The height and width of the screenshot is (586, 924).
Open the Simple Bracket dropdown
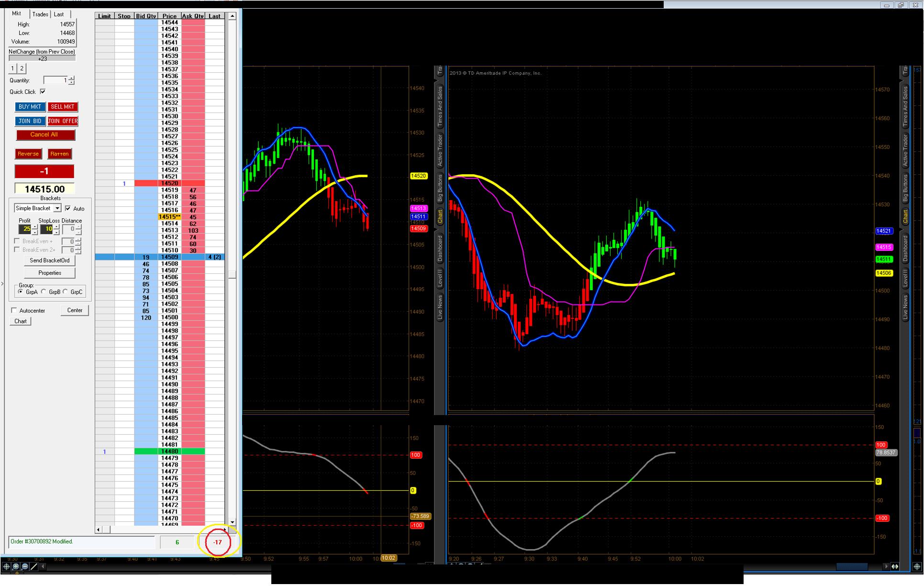tap(57, 208)
